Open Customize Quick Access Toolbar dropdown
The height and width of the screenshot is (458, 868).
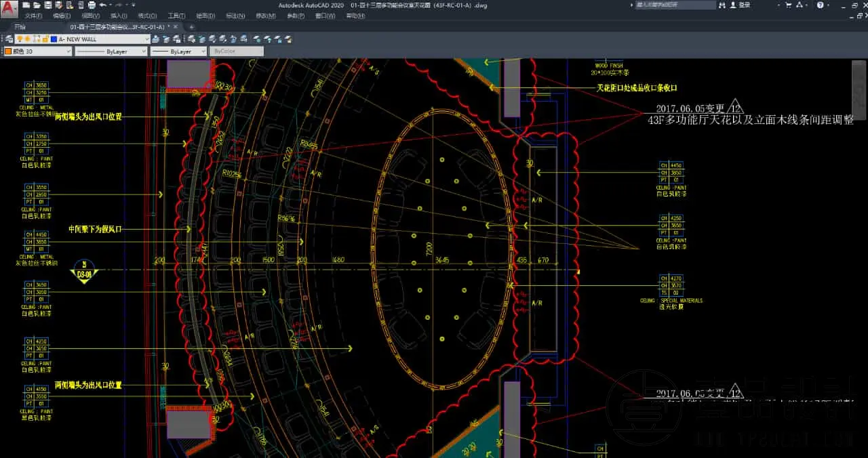[134, 5]
